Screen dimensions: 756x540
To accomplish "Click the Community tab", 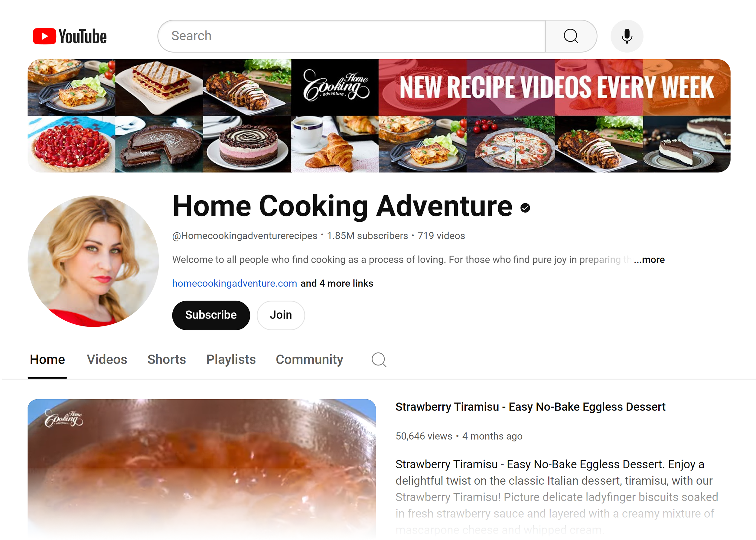I will [310, 359].
